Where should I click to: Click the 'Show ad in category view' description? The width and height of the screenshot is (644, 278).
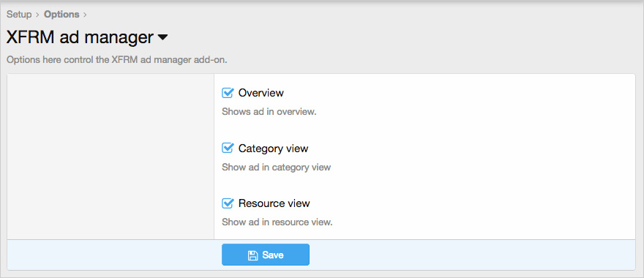click(276, 167)
